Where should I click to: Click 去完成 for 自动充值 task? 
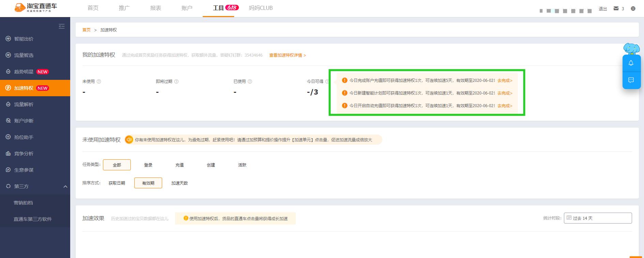coord(505,106)
